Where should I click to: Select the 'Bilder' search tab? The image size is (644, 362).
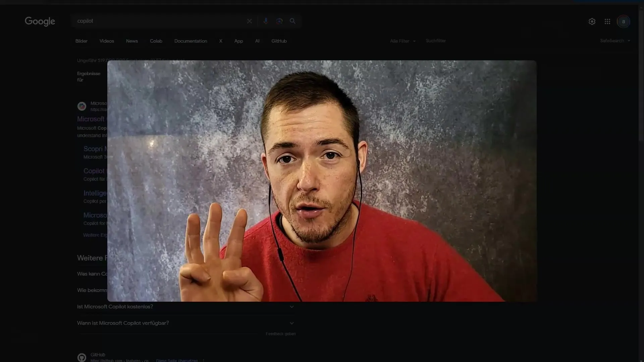pyautogui.click(x=82, y=41)
